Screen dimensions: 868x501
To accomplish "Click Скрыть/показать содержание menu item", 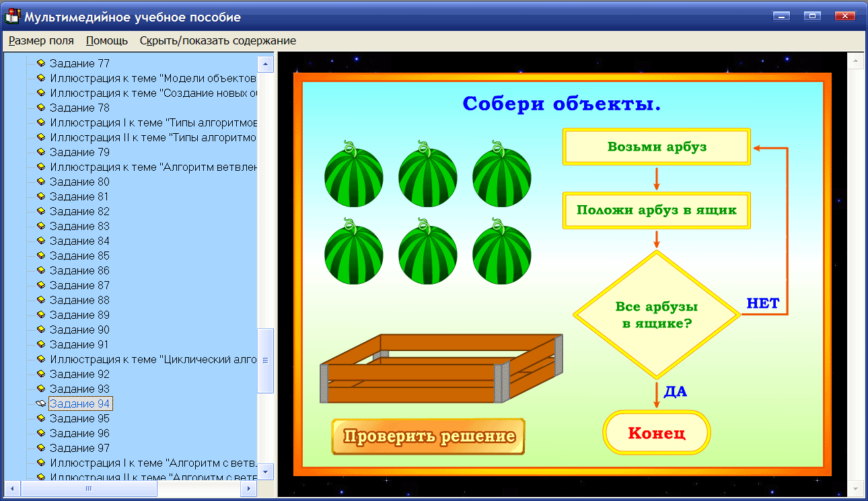I will coord(218,40).
